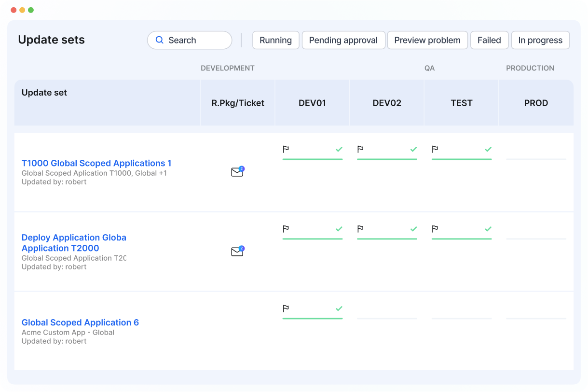Click TEST checkmark in Deploy Application row
588x392 pixels.
click(x=488, y=229)
